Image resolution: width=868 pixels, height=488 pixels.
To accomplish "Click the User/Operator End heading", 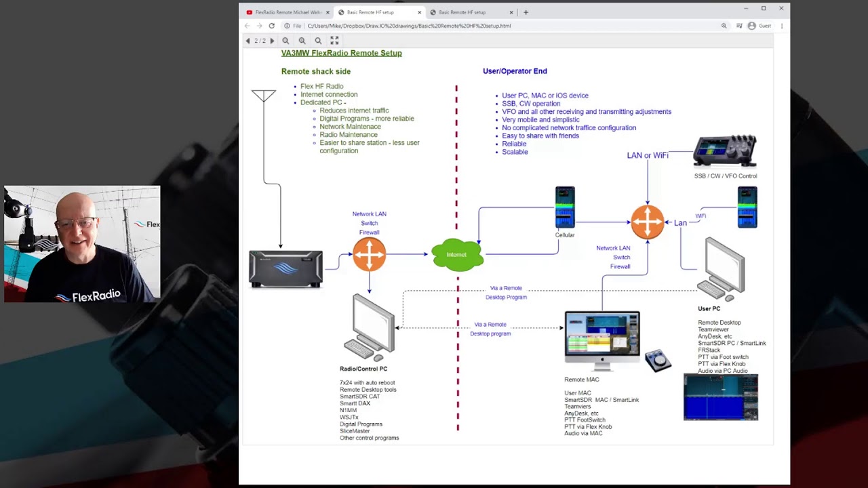I will [515, 70].
